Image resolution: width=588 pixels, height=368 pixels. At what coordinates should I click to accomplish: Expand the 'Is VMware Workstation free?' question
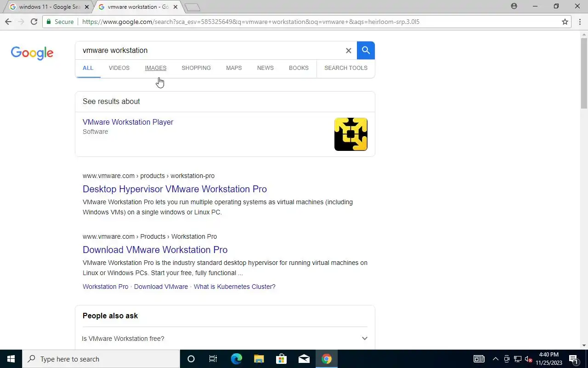pos(365,338)
